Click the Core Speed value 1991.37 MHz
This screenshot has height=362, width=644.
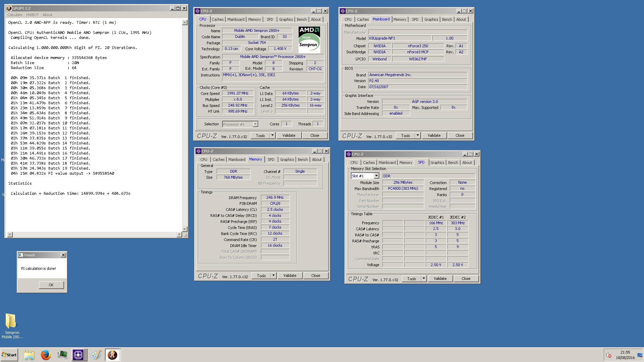pyautogui.click(x=238, y=93)
